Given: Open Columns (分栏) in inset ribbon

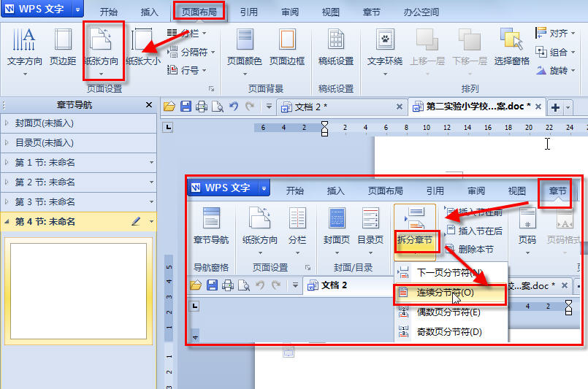Looking at the screenshot, I should pos(297,231).
